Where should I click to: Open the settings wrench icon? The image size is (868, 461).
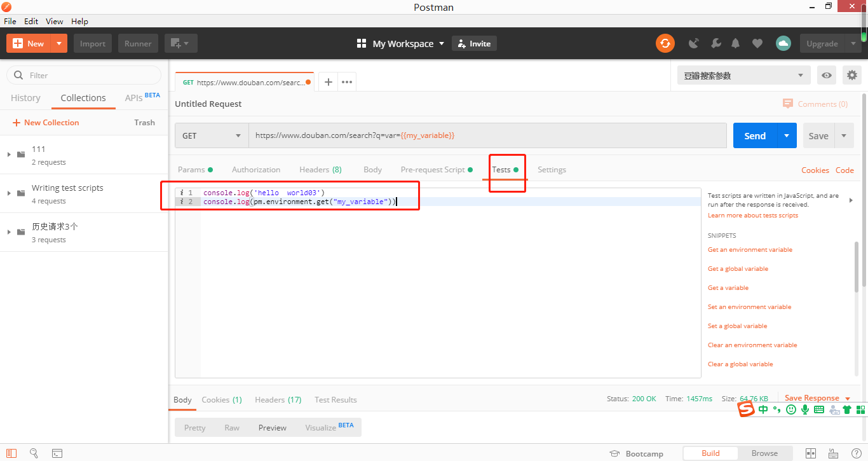tap(715, 43)
